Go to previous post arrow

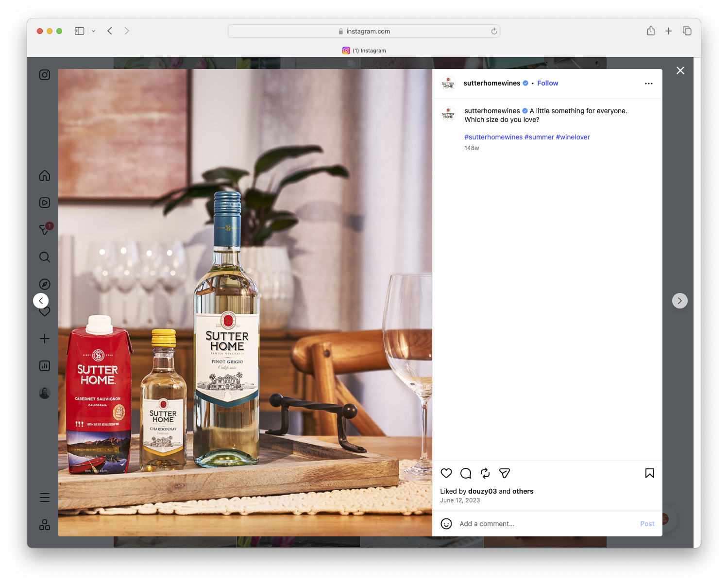41,301
